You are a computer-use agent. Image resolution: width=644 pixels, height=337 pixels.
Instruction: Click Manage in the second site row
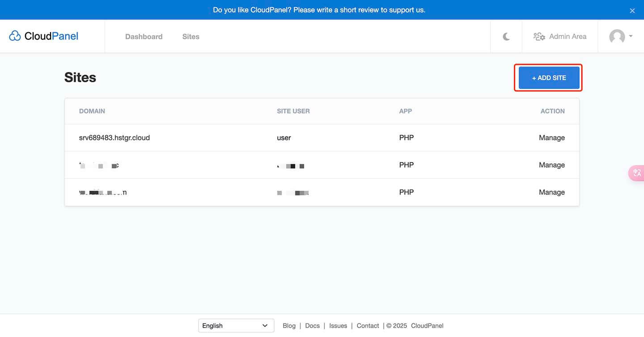[x=551, y=165]
